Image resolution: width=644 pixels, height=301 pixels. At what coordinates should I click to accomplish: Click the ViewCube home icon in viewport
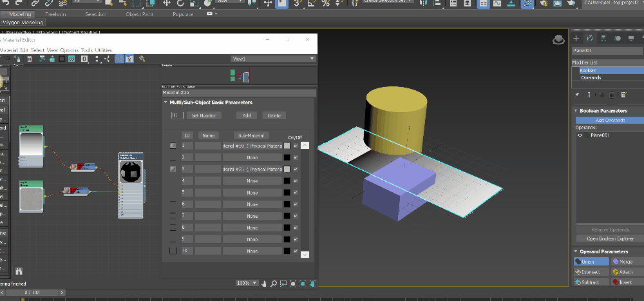click(x=558, y=40)
